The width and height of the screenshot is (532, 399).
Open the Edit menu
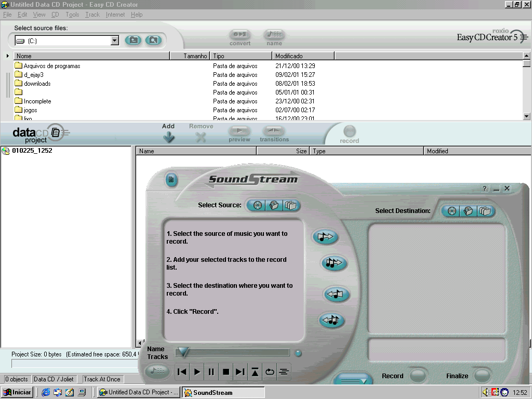tap(22, 15)
